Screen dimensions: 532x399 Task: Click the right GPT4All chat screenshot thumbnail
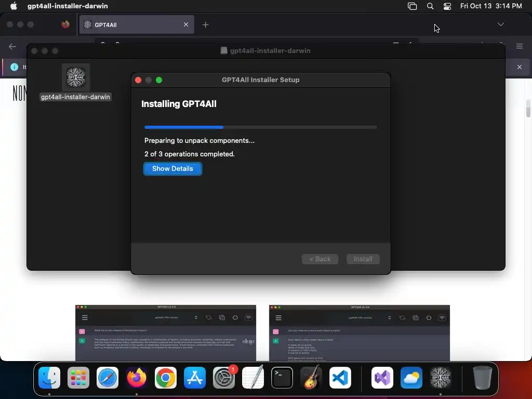[360, 333]
